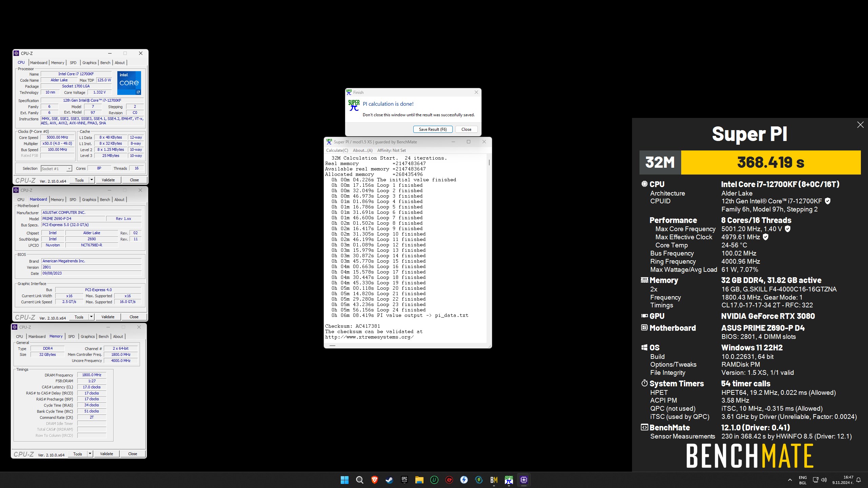Image resolution: width=868 pixels, height=488 pixels.
Task: Launch Brave browser from the taskbar
Action: [x=374, y=480]
